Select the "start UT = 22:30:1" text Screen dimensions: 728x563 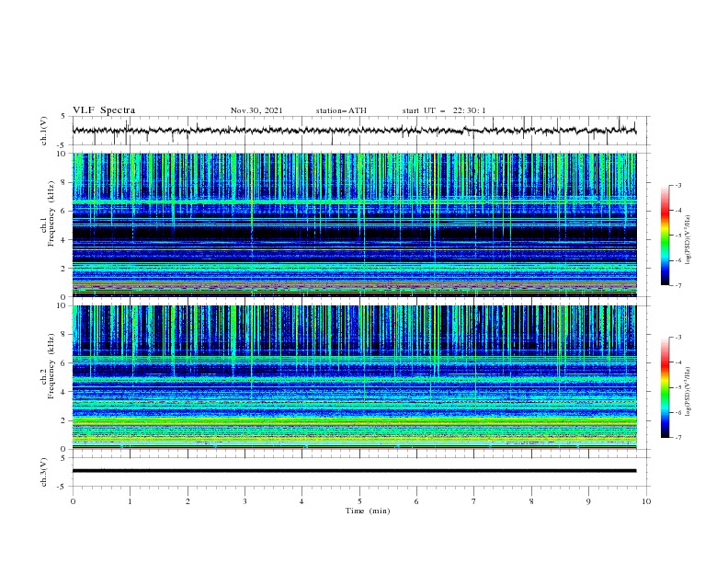click(x=444, y=110)
